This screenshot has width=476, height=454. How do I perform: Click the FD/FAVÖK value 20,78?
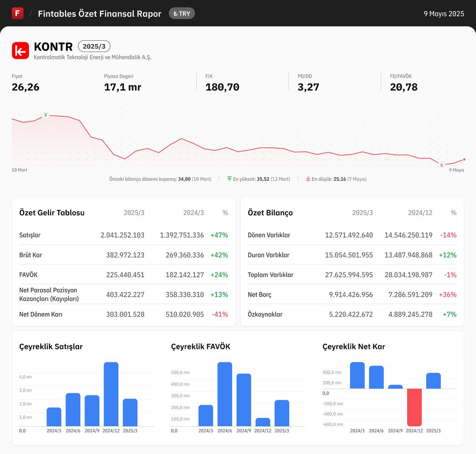pos(404,87)
